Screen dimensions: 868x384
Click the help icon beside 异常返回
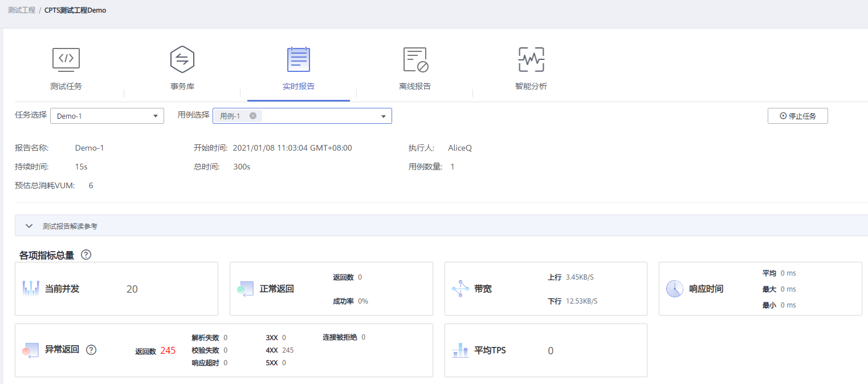coord(91,350)
